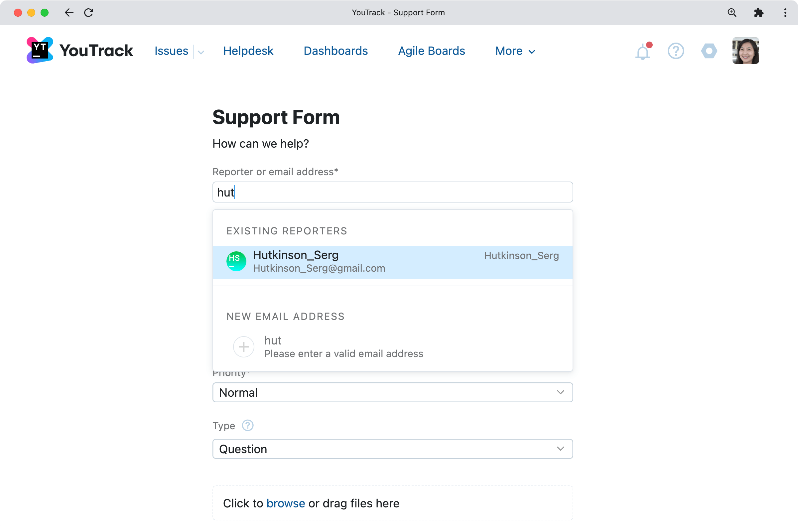
Task: Open the Type dropdown showing Question
Action: coord(392,449)
